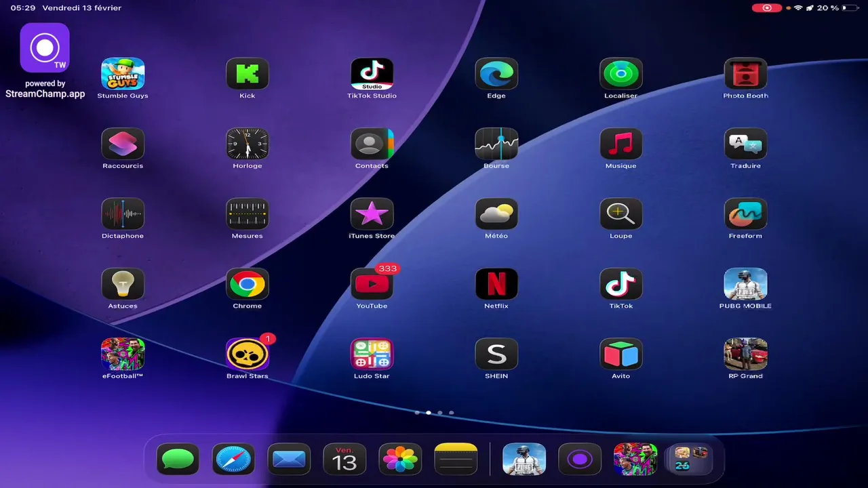Viewport: 868px width, 488px height.
Task: Open the Stumble Guys game
Action: (123, 74)
